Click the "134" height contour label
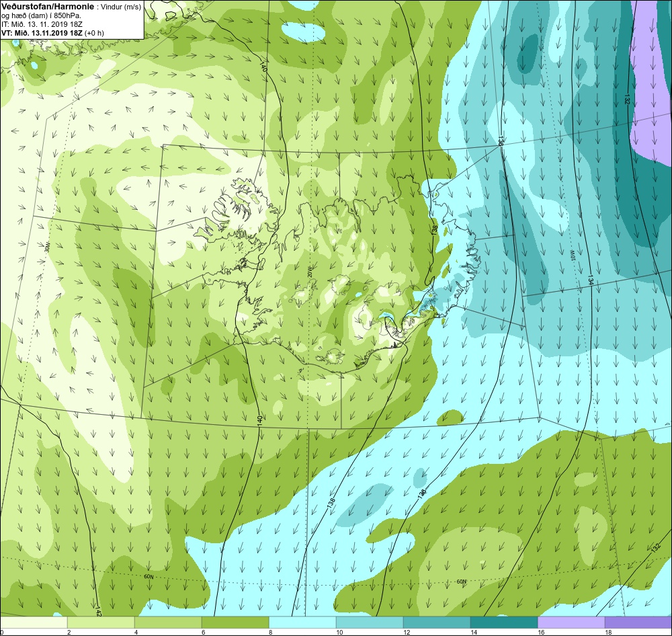The image size is (672, 636). [x=591, y=280]
